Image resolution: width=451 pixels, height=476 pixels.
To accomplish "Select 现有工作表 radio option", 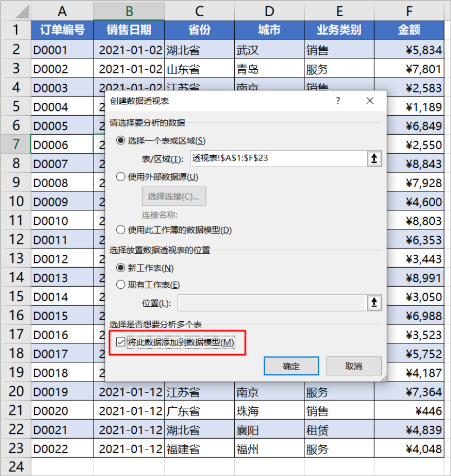I will click(121, 285).
